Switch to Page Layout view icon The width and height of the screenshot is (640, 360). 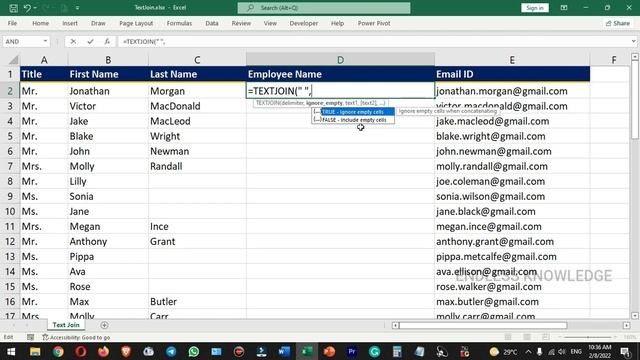coord(527,337)
